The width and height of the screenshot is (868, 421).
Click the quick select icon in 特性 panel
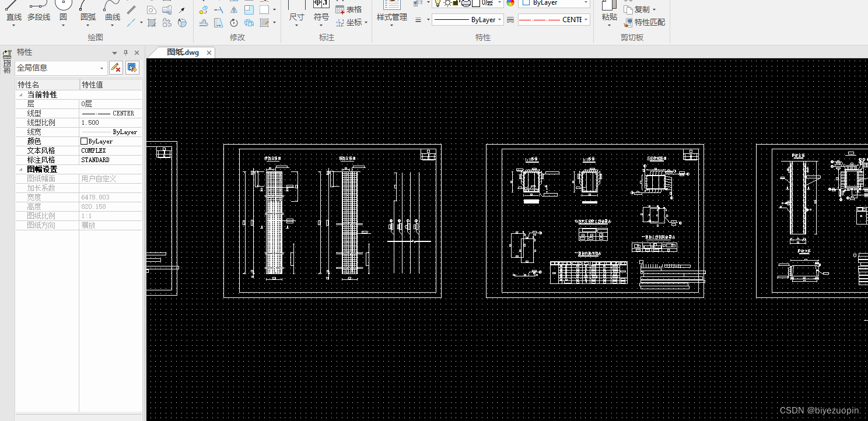click(x=132, y=68)
